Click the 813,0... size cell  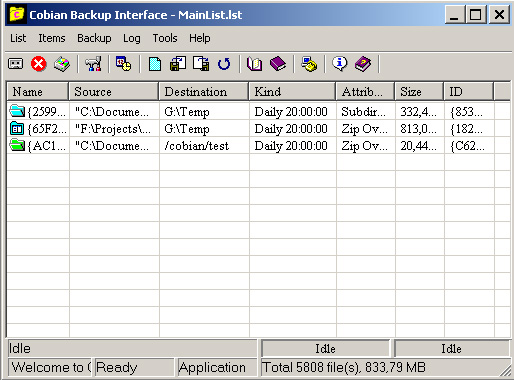418,129
